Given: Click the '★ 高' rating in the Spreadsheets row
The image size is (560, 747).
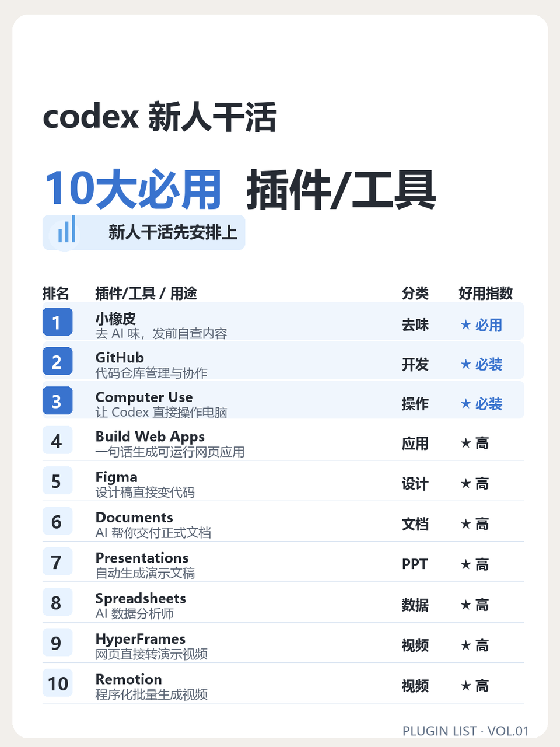Looking at the screenshot, I should coord(475,605).
